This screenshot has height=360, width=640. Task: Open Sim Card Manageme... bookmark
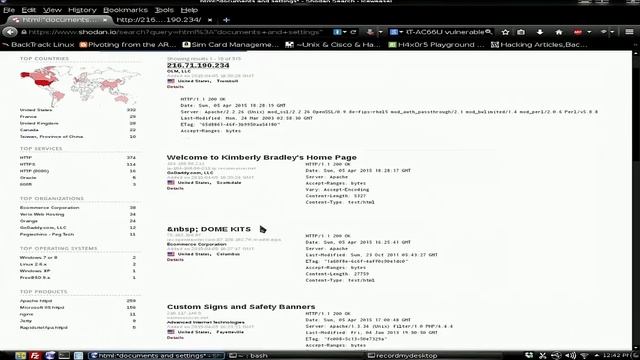[x=231, y=44]
